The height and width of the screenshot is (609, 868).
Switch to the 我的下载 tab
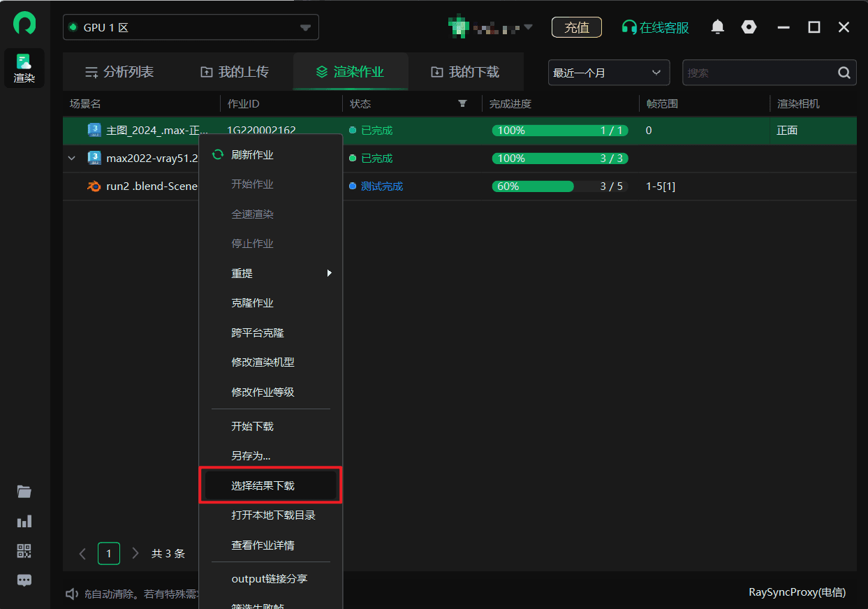[x=466, y=71]
